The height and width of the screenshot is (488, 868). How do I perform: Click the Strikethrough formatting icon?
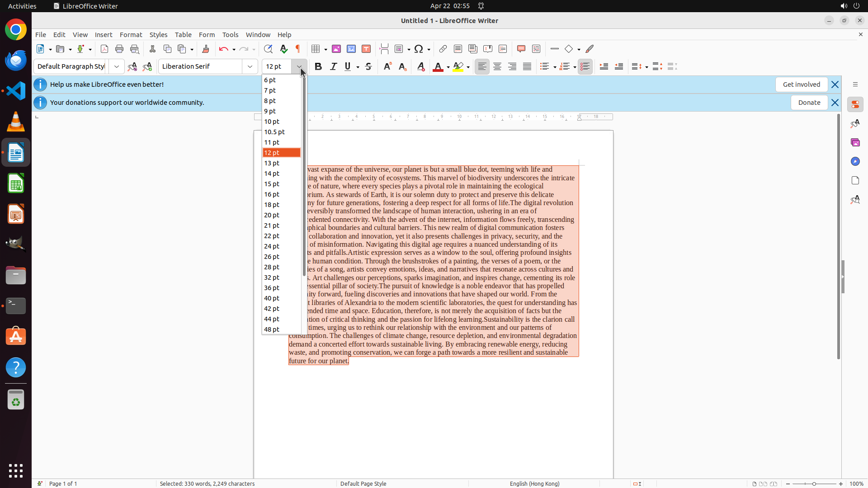[368, 66]
